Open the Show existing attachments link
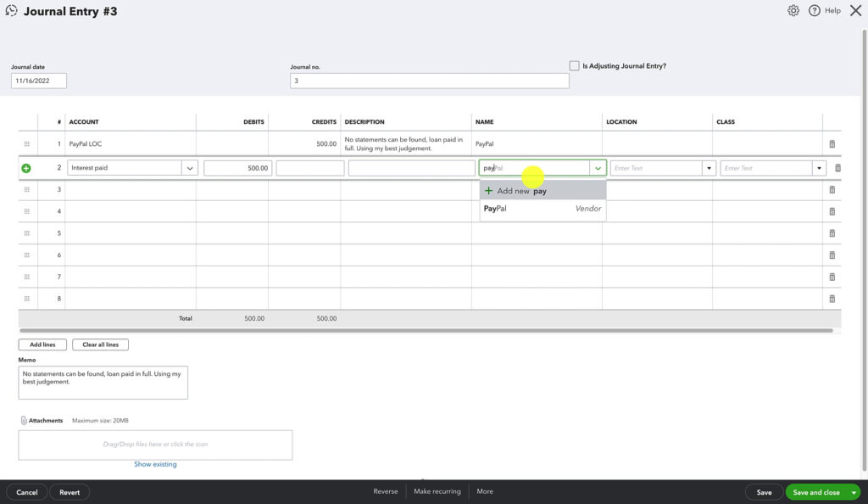The width and height of the screenshot is (868, 504). coord(155,464)
